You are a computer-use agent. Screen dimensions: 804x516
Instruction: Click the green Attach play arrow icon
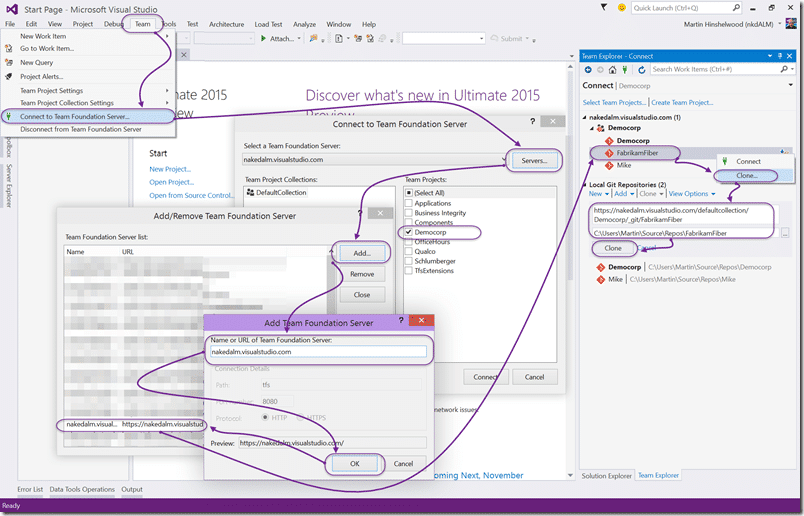point(263,38)
